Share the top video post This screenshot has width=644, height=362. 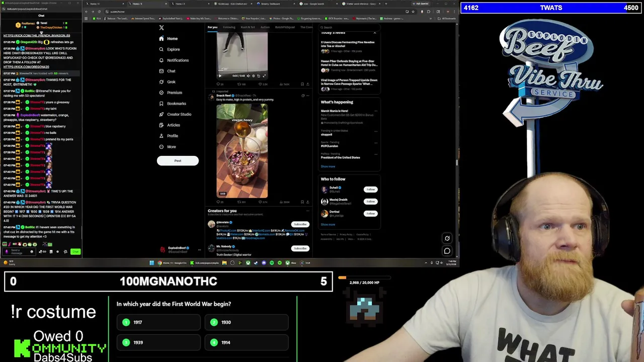[307, 84]
